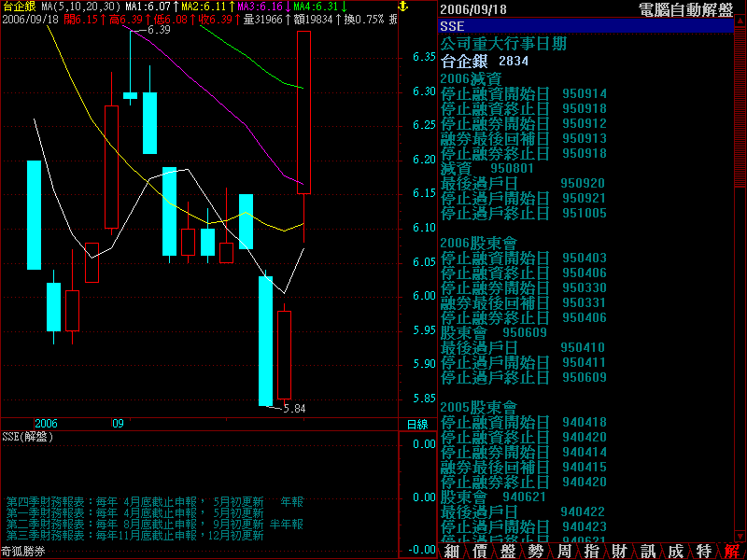This screenshot has height=560, width=747.
Task: Click the 停止融資開始日 950914 row
Action: (524, 94)
